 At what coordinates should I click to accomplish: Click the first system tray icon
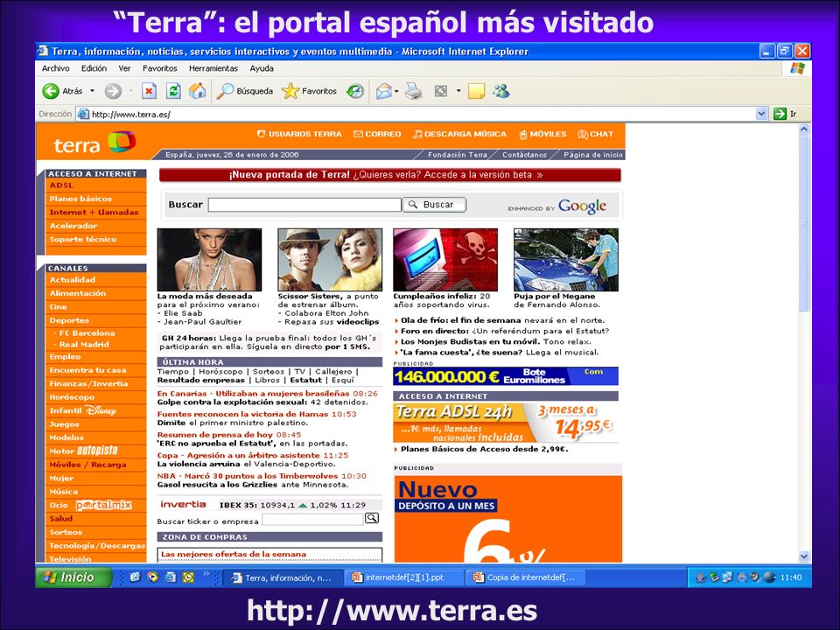point(700,577)
